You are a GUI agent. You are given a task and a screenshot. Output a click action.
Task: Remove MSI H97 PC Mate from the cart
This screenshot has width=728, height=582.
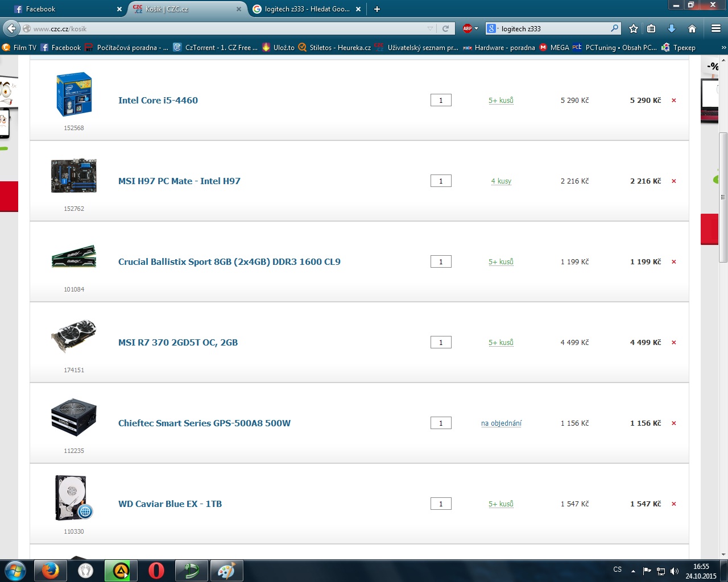pos(674,181)
